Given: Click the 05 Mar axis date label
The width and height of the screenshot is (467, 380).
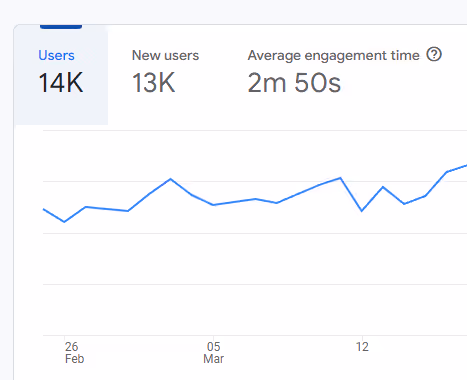Looking at the screenshot, I should [213, 353].
